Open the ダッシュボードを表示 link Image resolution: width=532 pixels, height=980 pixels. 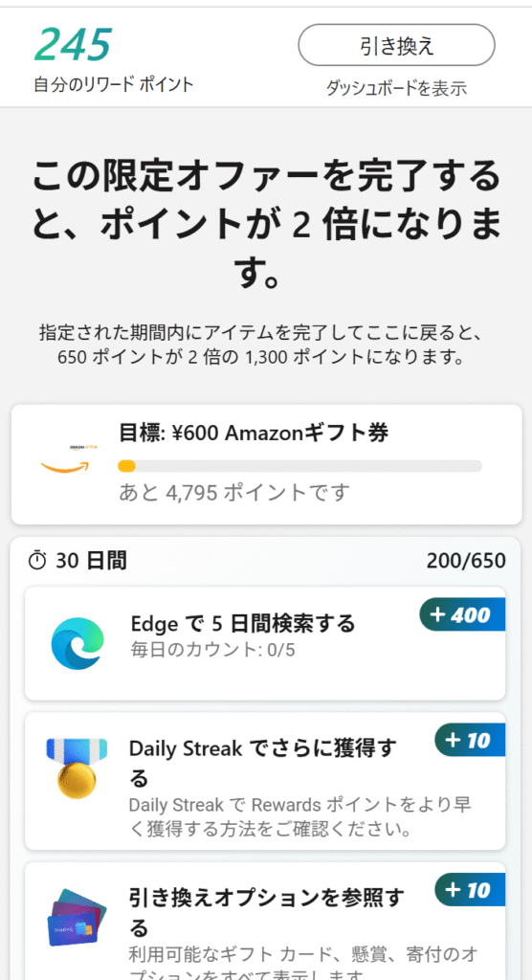click(396, 88)
